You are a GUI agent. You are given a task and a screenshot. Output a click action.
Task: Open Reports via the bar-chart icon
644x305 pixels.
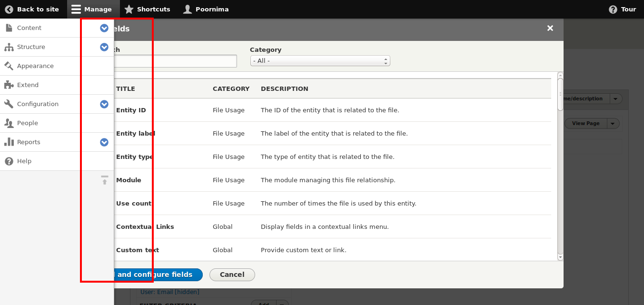(x=8, y=142)
